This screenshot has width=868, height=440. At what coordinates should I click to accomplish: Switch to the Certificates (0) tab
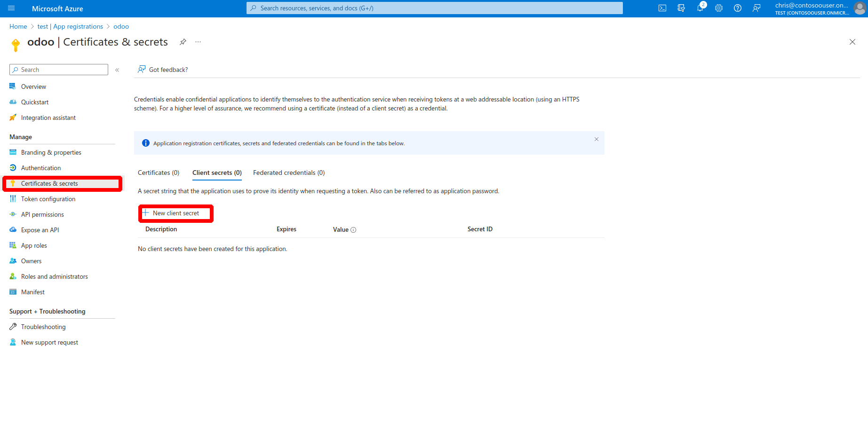(x=159, y=173)
